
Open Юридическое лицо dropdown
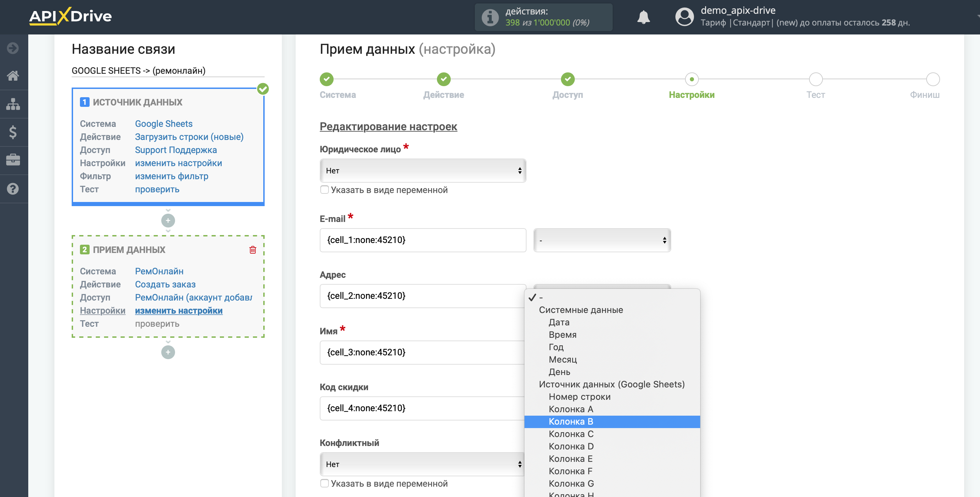coord(423,171)
